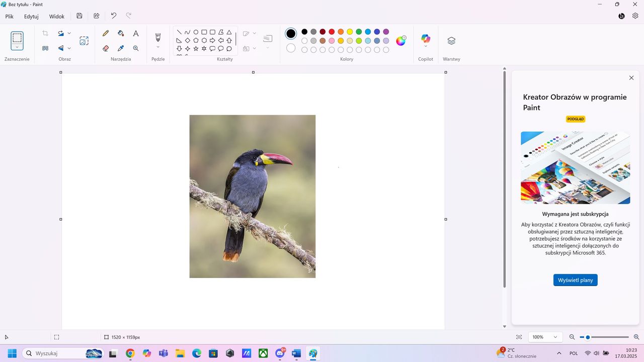This screenshot has width=644, height=362.
Task: Dismiss the Kreator Obrazów panel
Action: [631, 78]
